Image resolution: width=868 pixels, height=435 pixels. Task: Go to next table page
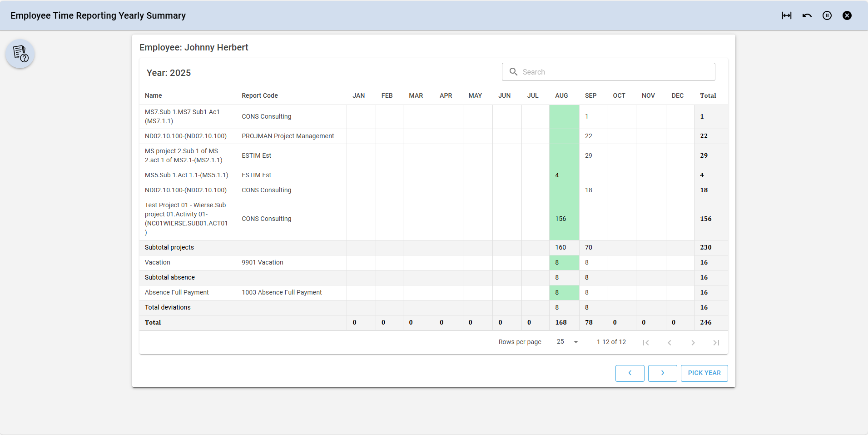tap(693, 343)
